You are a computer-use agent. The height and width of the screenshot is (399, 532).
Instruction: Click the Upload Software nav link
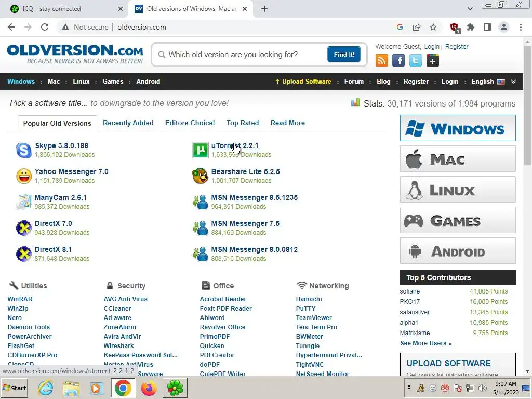(x=303, y=82)
